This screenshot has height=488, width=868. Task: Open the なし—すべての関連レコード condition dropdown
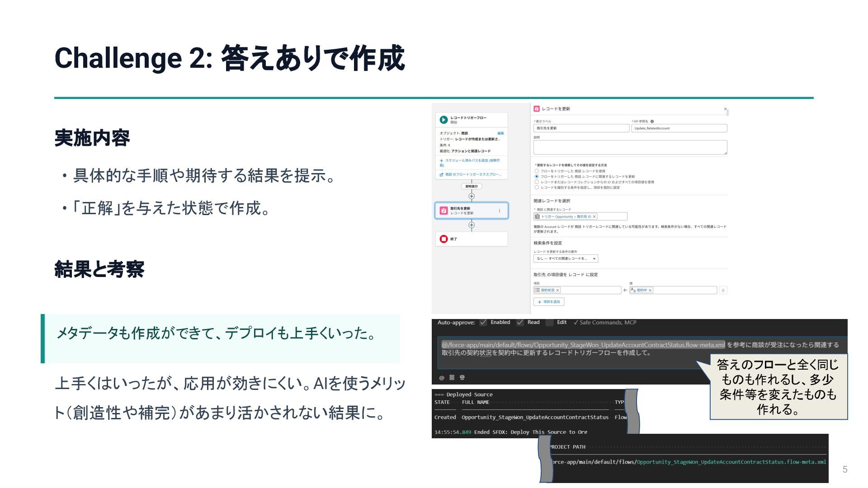click(565, 259)
